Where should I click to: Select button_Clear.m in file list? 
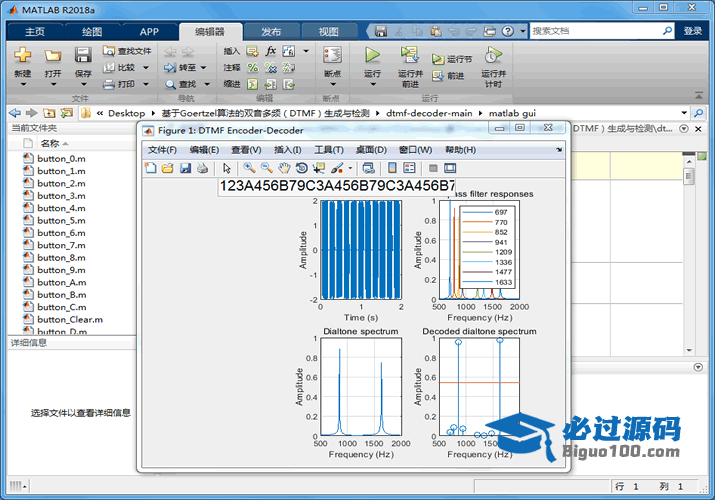pyautogui.click(x=70, y=320)
